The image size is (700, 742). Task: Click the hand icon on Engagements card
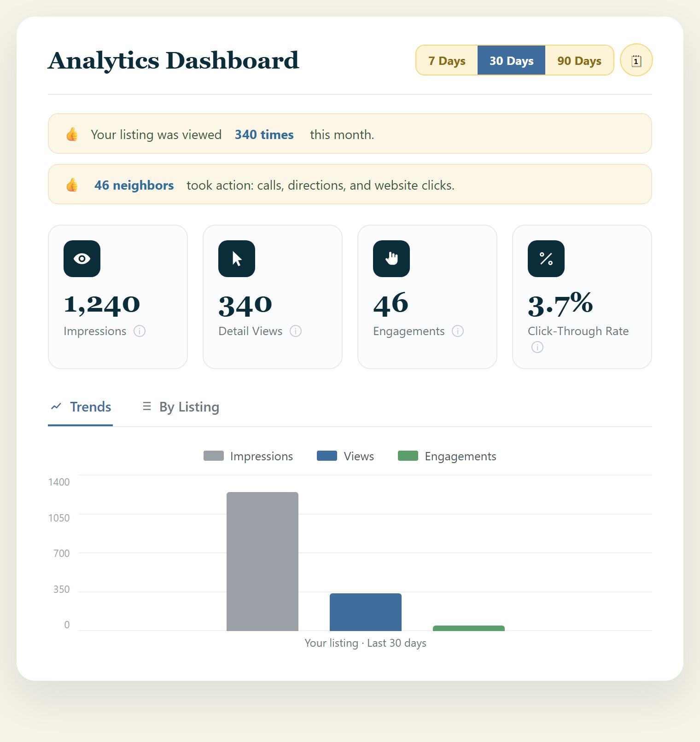point(391,259)
